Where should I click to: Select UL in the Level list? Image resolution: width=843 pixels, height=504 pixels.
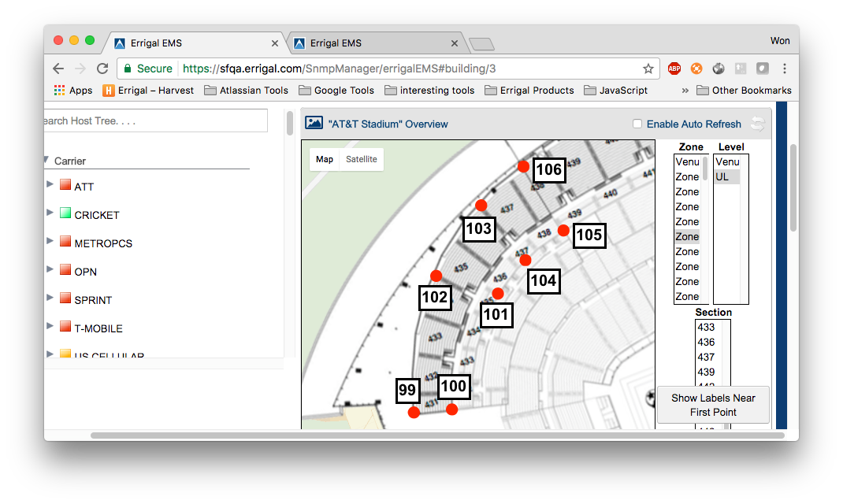click(x=722, y=177)
